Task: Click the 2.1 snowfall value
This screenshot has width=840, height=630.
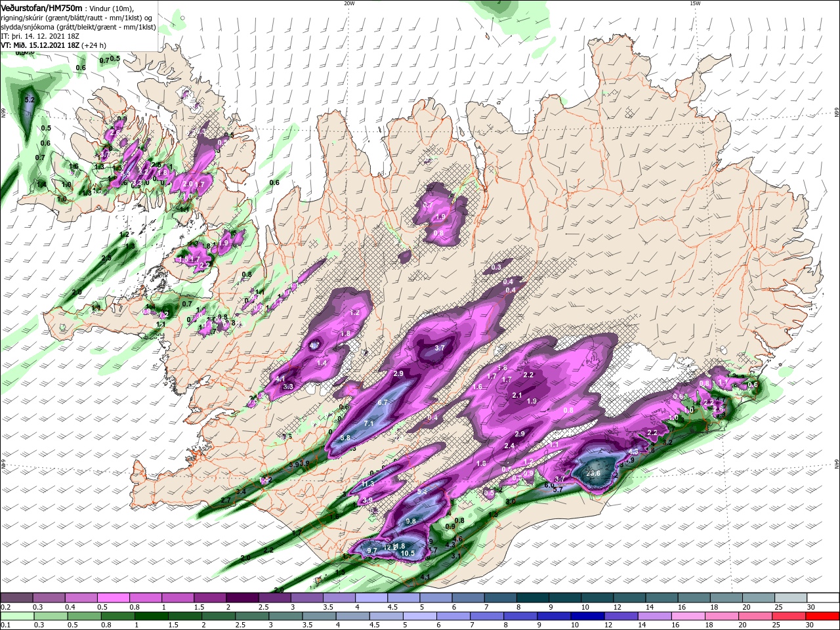Action: click(517, 395)
